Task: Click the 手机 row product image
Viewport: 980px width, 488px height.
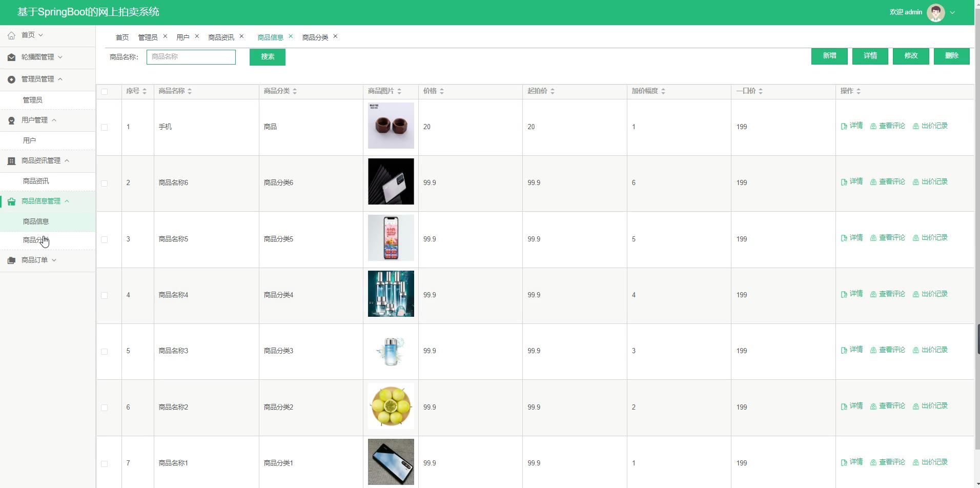Action: [x=391, y=126]
